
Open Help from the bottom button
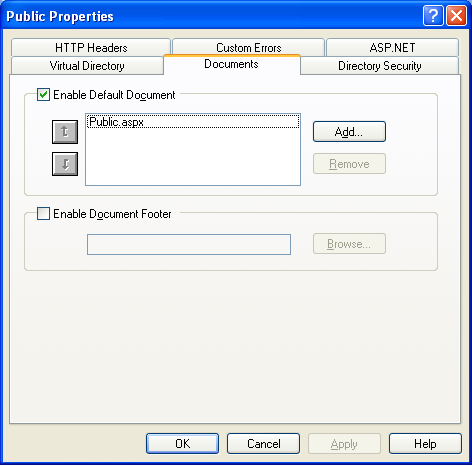click(x=425, y=444)
